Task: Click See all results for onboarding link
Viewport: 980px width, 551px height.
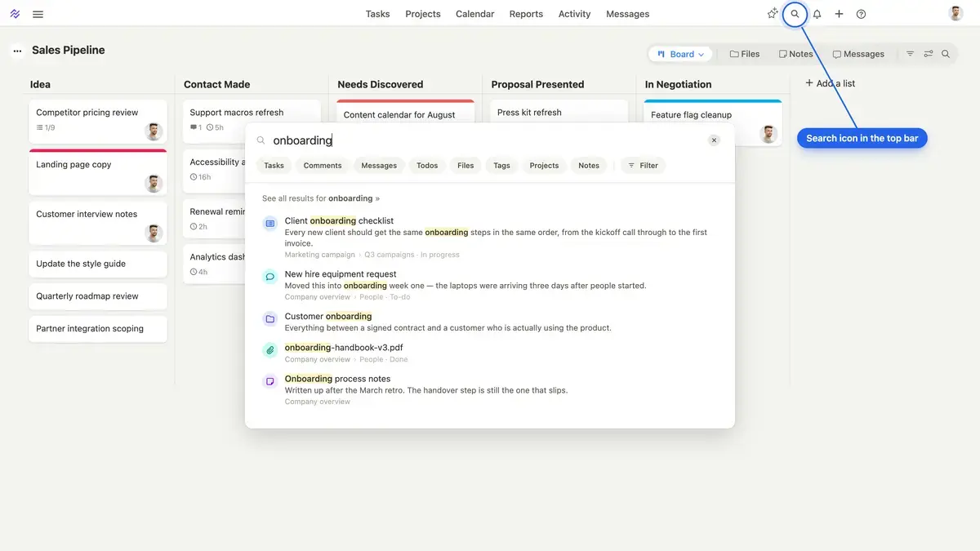Action: [321, 198]
